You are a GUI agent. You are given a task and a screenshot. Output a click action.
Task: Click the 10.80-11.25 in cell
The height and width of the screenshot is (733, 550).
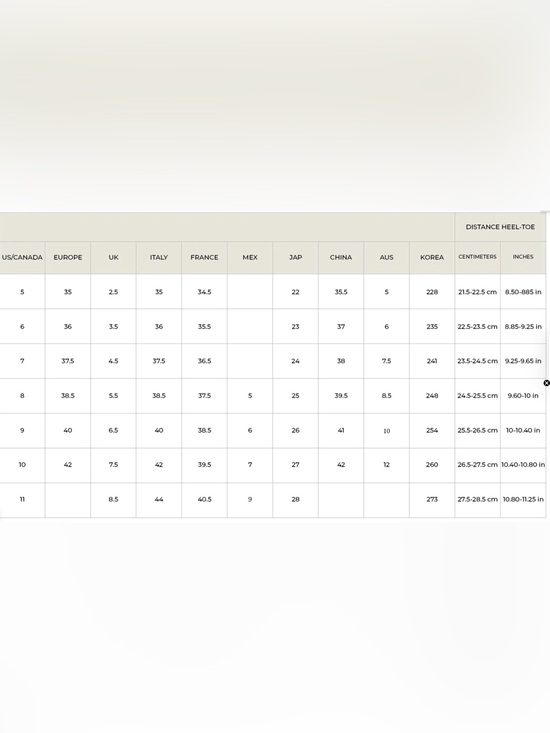point(523,499)
